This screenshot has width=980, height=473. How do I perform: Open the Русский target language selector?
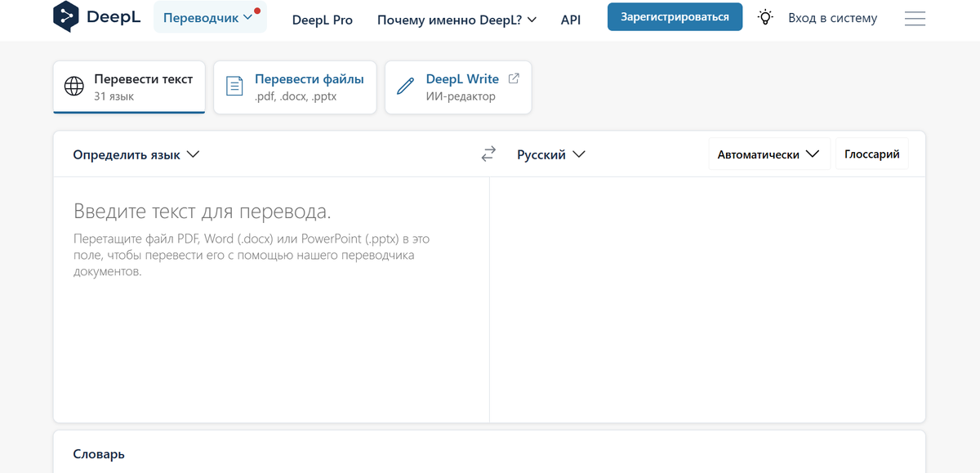coord(551,154)
